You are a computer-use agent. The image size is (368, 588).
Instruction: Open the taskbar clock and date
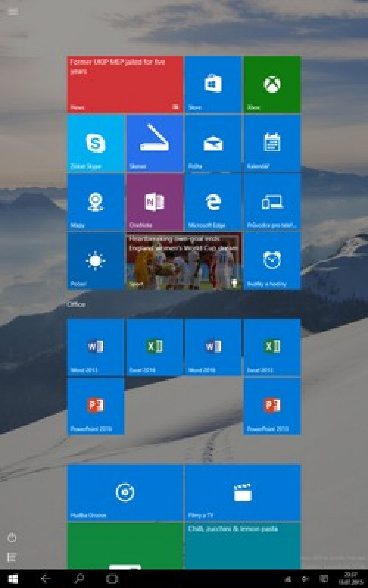[350, 579]
